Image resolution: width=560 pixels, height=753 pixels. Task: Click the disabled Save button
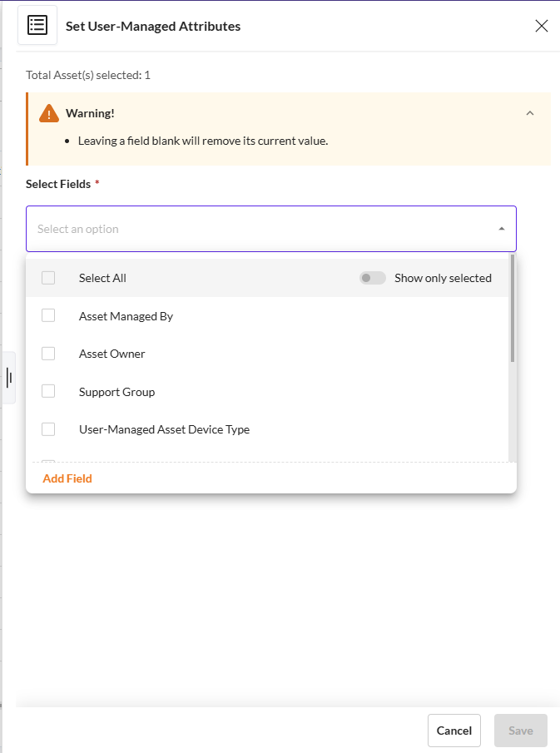coord(521,731)
